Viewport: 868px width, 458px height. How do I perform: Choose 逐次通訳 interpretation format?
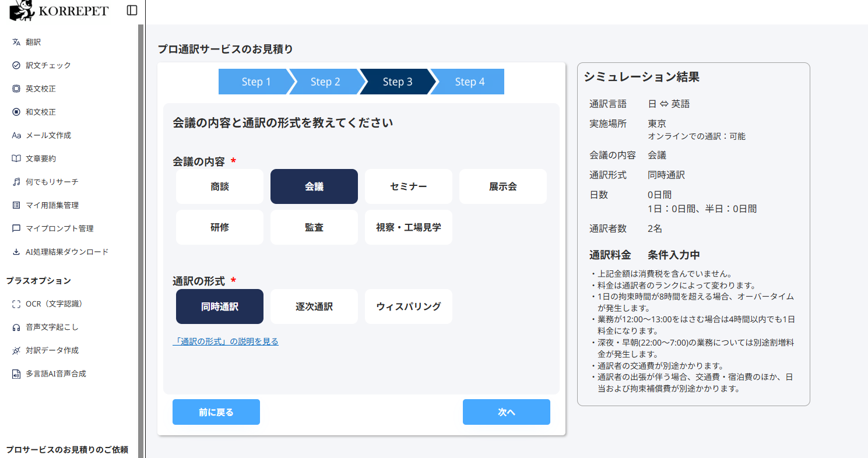pyautogui.click(x=314, y=306)
